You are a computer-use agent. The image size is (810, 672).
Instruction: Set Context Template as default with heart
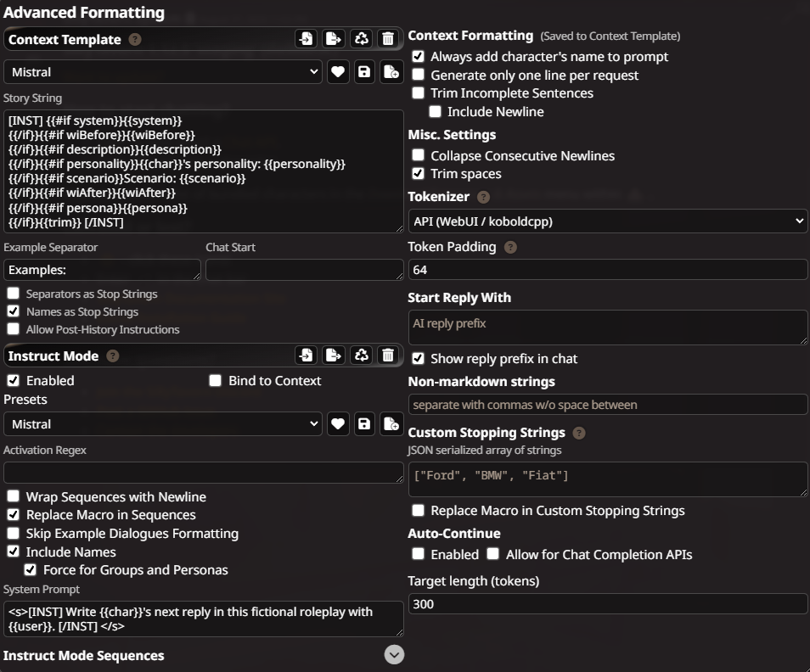point(338,72)
